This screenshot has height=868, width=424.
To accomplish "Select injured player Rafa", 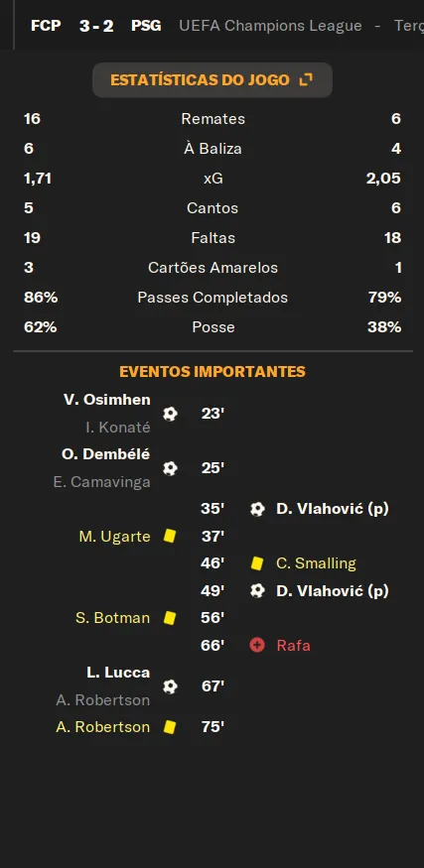I will pos(293,645).
